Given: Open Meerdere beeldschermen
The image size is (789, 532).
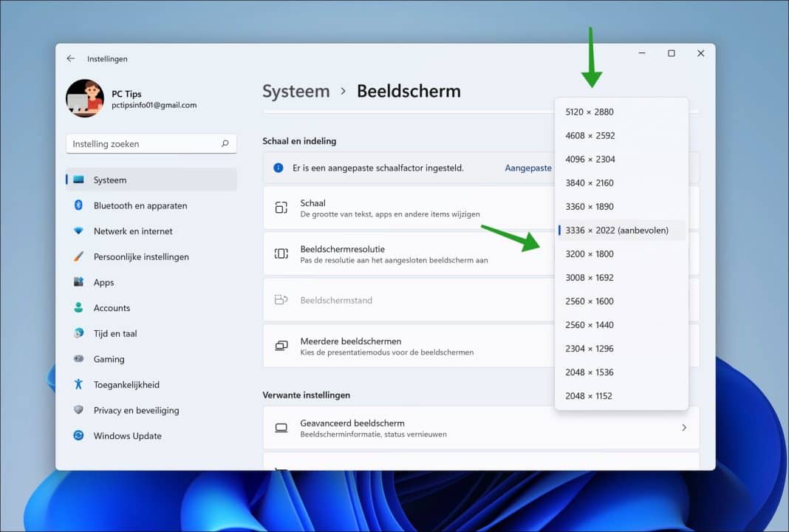Looking at the screenshot, I should coord(408,346).
